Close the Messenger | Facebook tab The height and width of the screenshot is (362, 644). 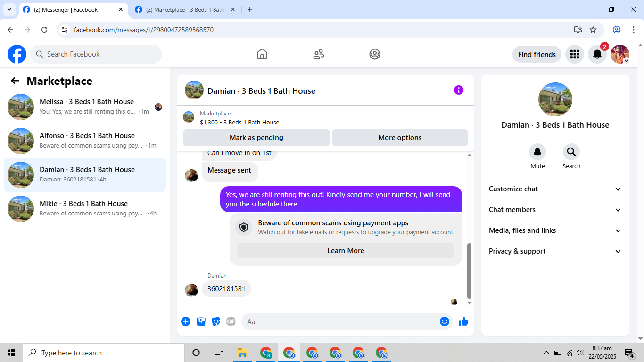click(x=121, y=9)
